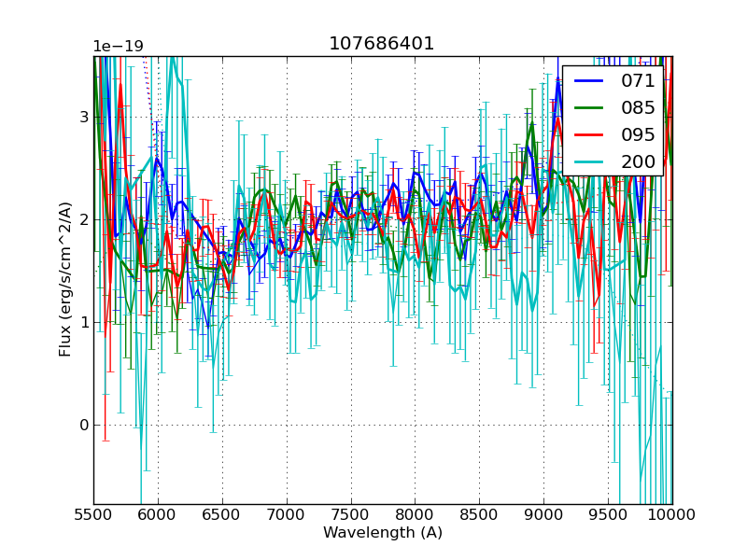Select the 200 legend label

pyautogui.click(x=638, y=161)
